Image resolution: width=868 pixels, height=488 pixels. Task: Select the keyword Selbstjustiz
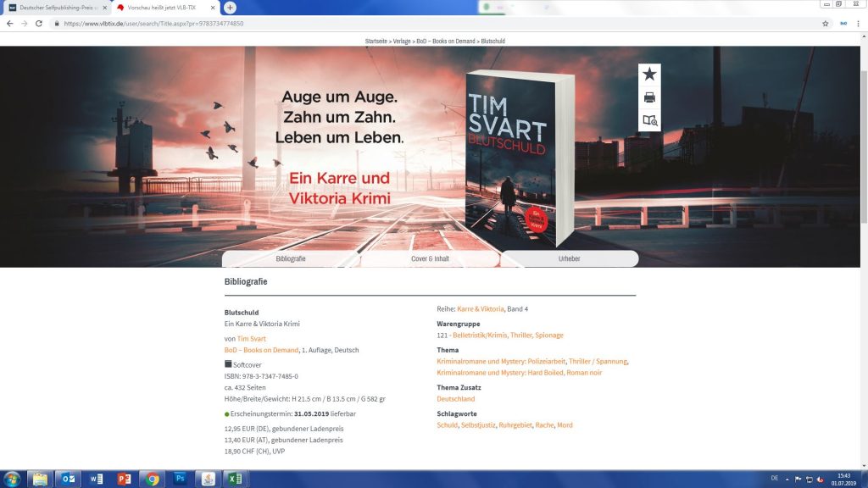[478, 425]
